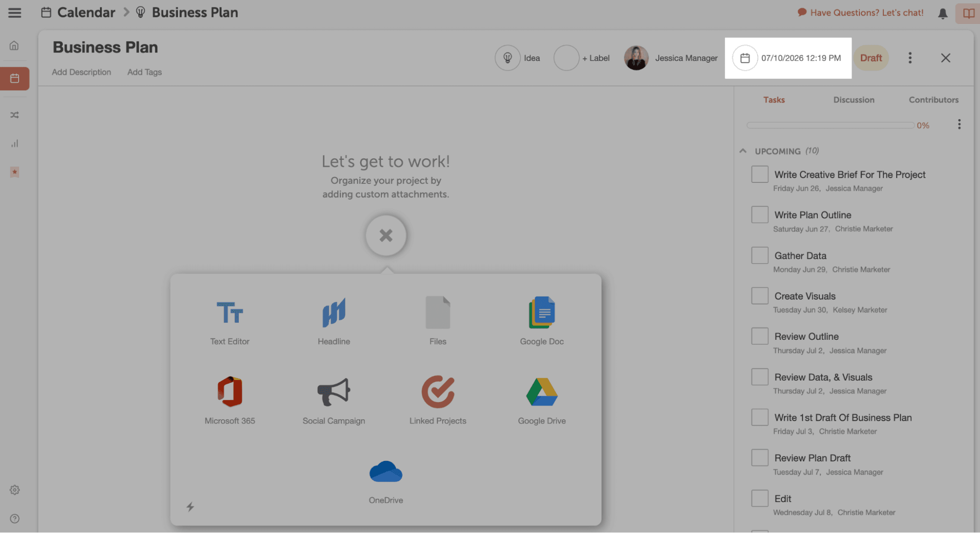This screenshot has width=980, height=533.
Task: Switch to the Discussion tab
Action: click(x=854, y=100)
